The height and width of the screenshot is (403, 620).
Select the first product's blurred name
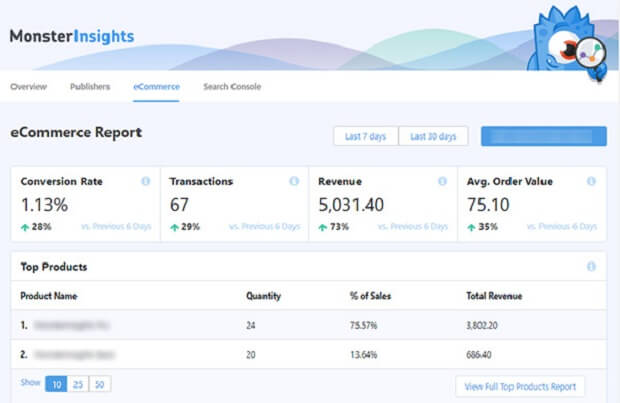coord(71,325)
